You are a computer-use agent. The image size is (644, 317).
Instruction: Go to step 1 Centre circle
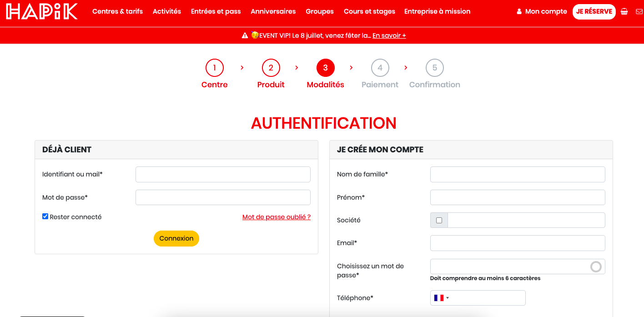pos(215,68)
